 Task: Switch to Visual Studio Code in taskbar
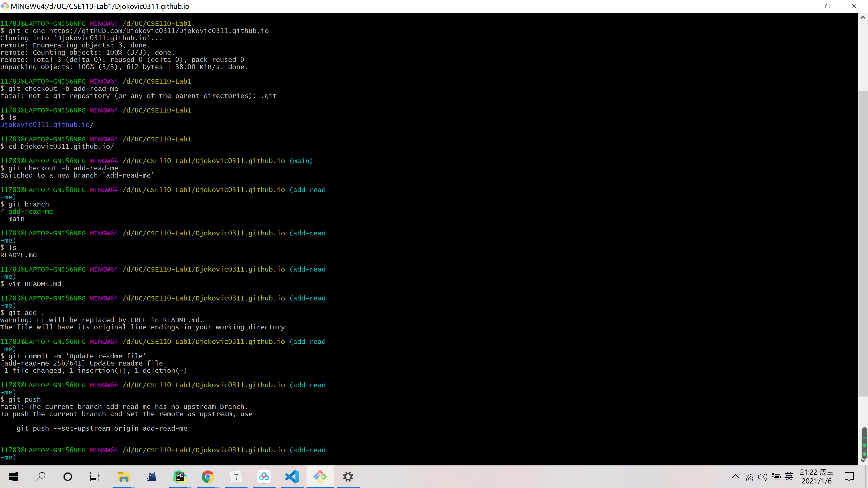292,476
